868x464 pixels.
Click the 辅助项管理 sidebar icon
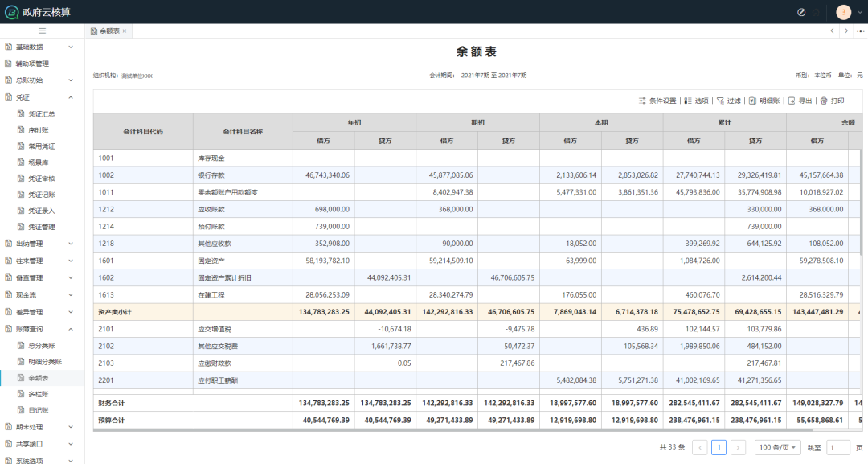[8, 64]
